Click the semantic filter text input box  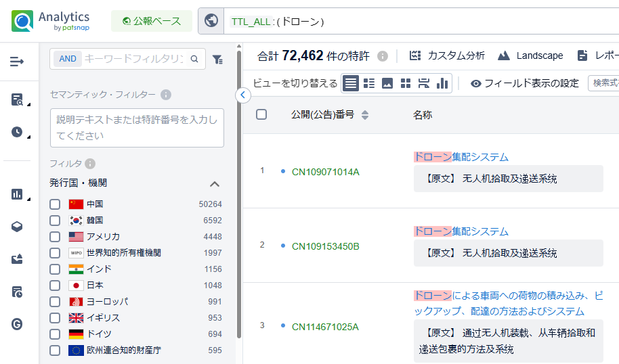click(x=137, y=127)
